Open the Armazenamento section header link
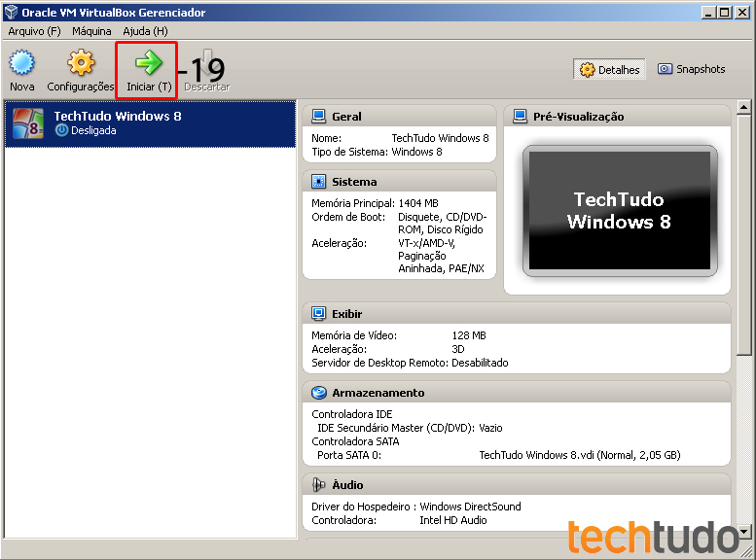The image size is (756, 560). click(x=378, y=393)
